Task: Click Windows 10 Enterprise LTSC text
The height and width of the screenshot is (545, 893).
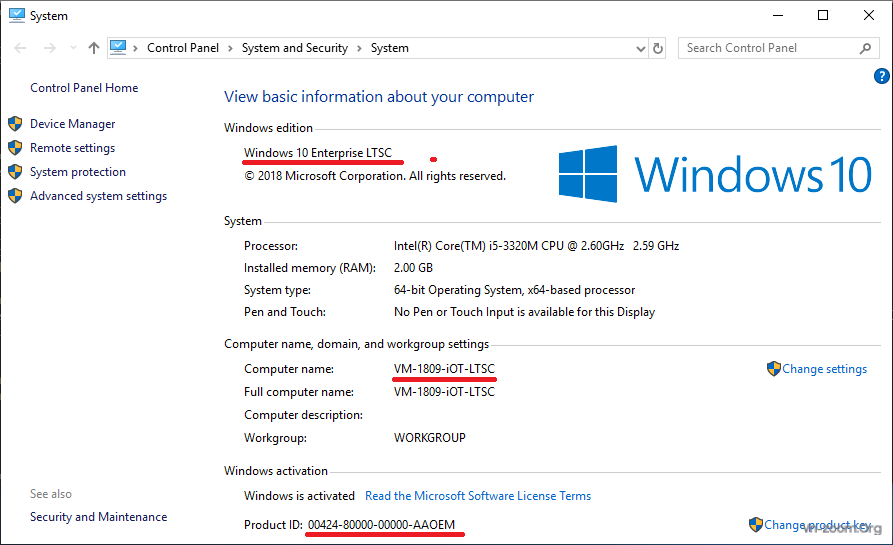Action: point(318,153)
